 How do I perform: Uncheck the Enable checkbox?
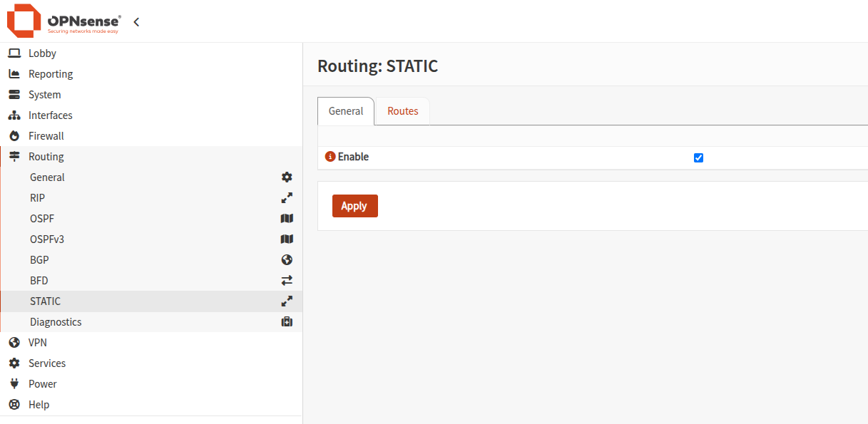point(698,158)
